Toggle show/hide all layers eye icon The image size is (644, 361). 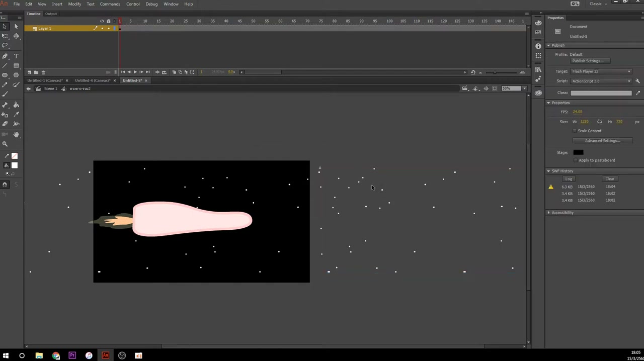pyautogui.click(x=102, y=21)
